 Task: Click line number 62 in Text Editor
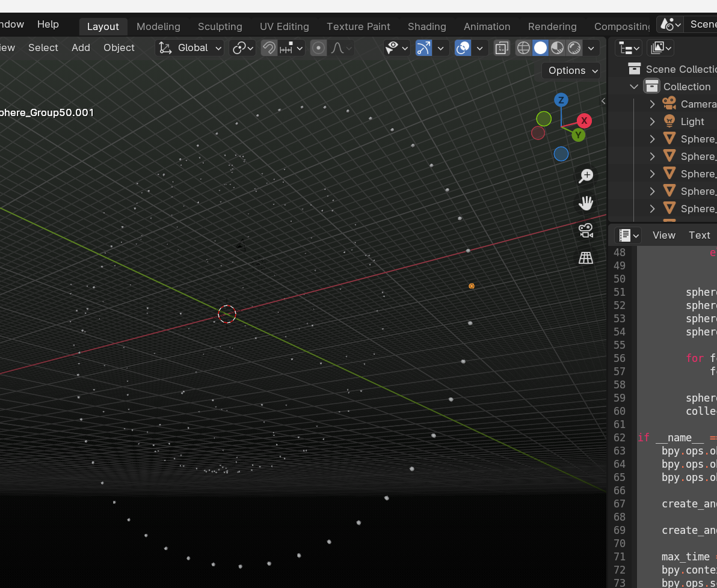[619, 438]
